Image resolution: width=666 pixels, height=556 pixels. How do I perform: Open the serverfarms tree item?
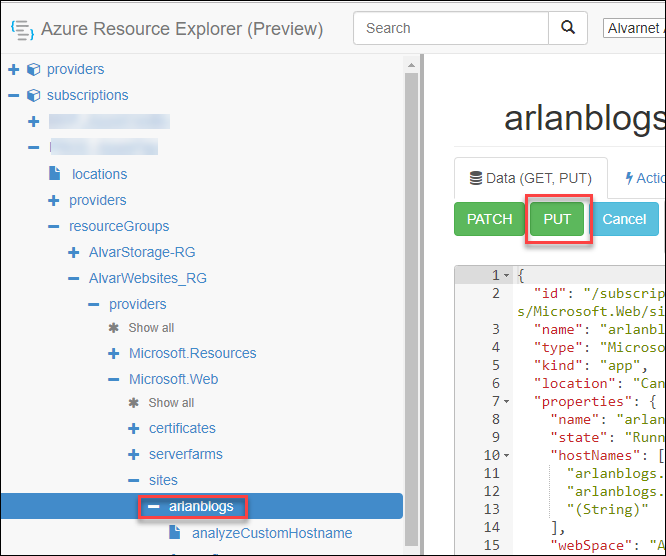[x=186, y=454]
